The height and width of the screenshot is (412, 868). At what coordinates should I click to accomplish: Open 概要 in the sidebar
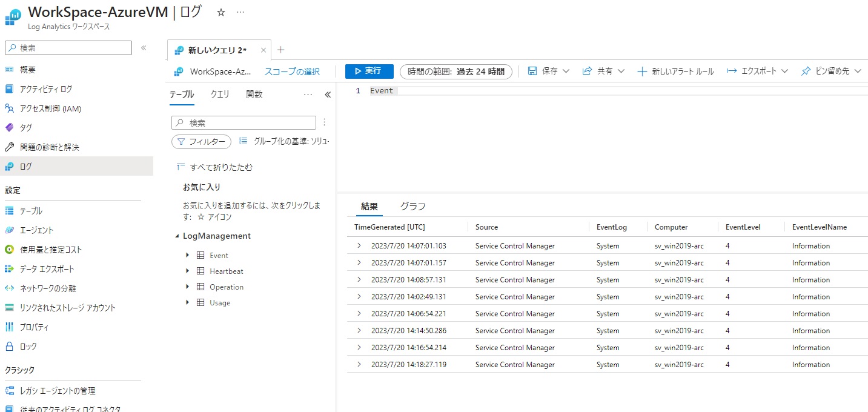click(28, 70)
